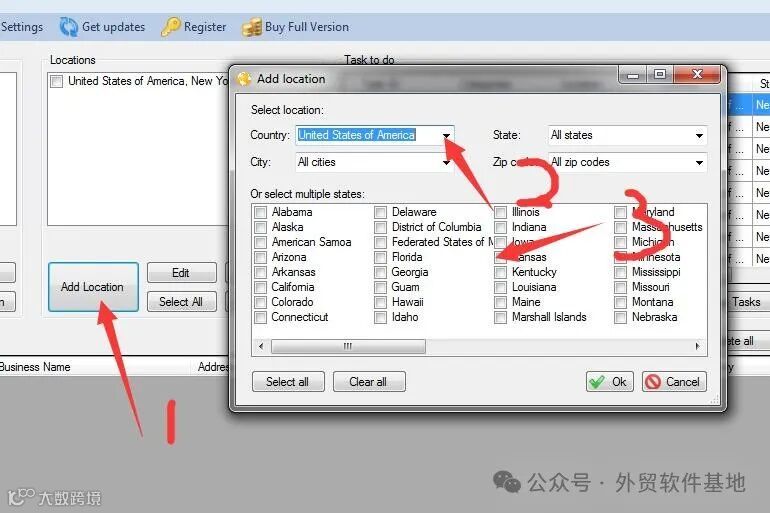The height and width of the screenshot is (513, 770).
Task: Click the states list scroll left arrow
Action: (x=261, y=346)
